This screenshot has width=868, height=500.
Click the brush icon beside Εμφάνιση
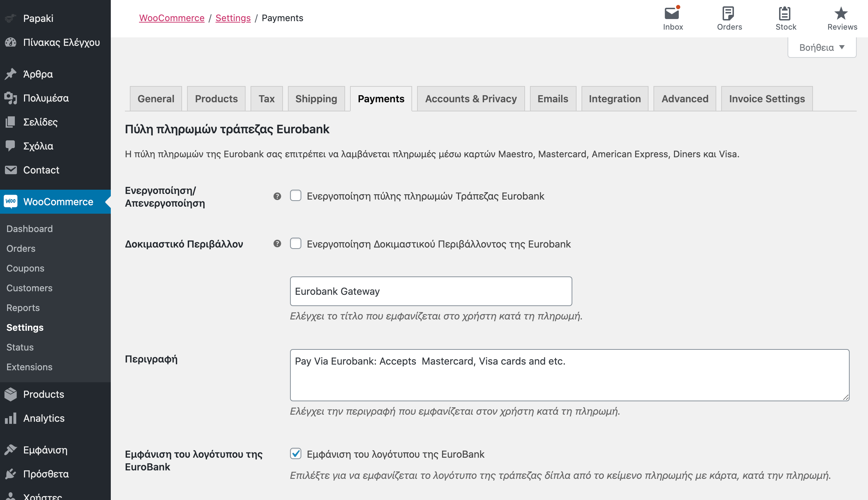11,450
